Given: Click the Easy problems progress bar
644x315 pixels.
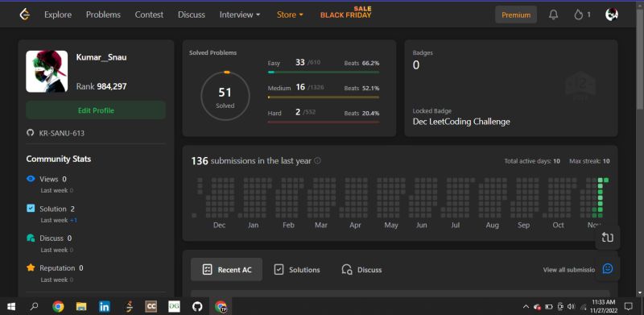Looking at the screenshot, I should pos(324,72).
